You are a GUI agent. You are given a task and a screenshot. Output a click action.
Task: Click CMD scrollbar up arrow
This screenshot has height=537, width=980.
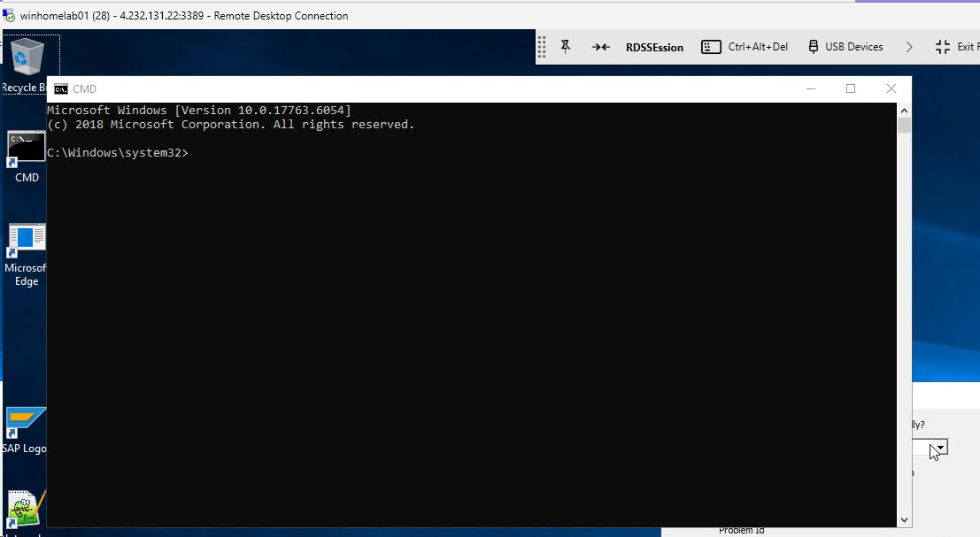(x=904, y=111)
